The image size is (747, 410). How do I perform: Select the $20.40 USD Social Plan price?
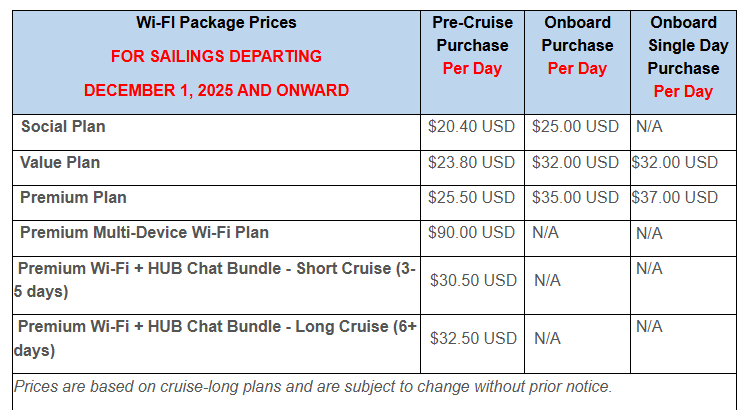[x=472, y=127]
